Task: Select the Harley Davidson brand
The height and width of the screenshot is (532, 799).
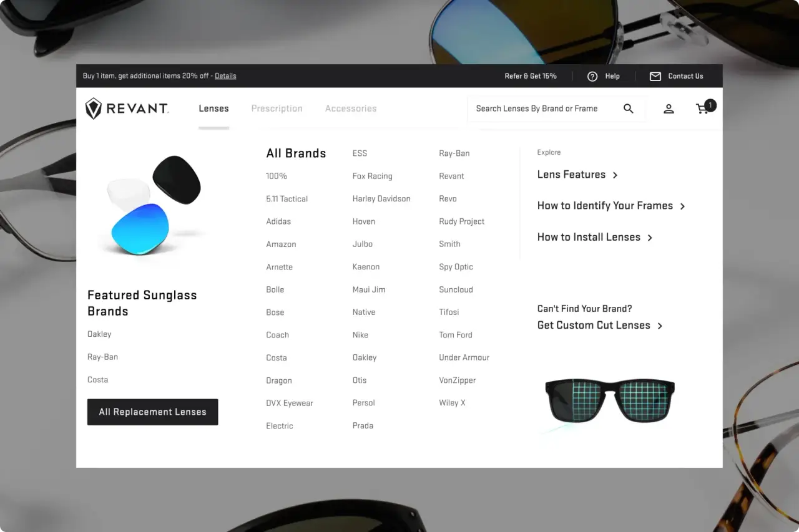Action: pos(381,199)
